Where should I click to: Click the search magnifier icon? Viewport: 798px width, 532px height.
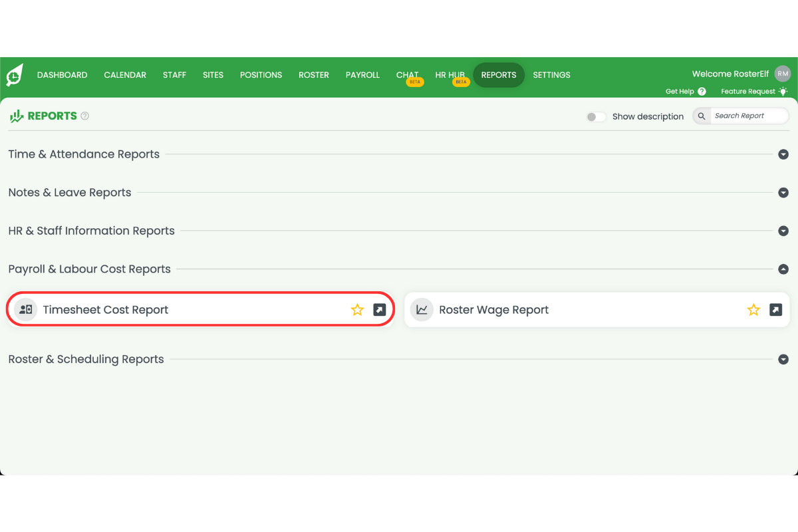click(x=701, y=116)
